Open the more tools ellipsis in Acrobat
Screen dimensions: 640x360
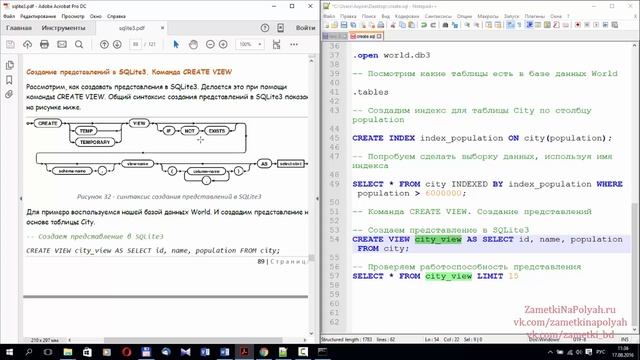click(x=294, y=44)
